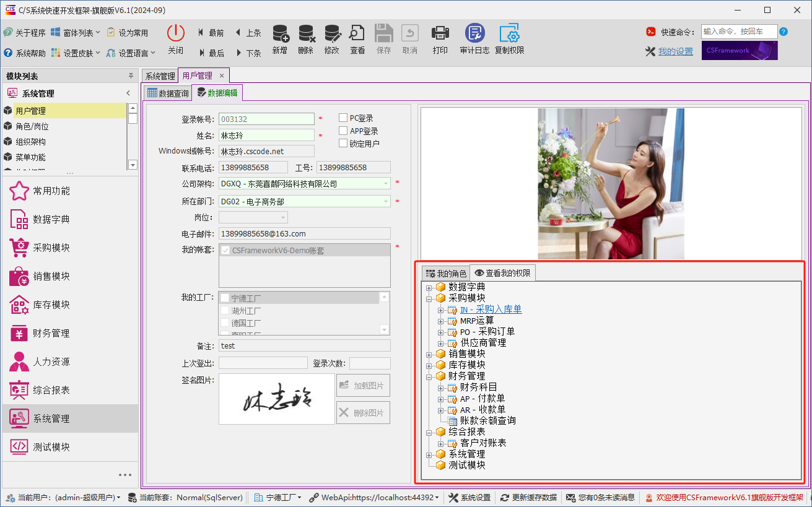
Task: Close the 用户管理 tab
Action: tap(222, 76)
